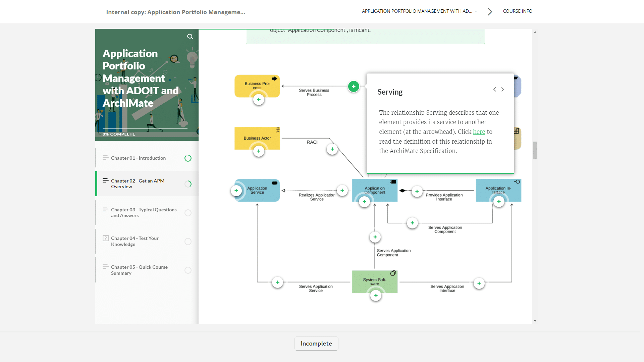Open Chapter 01 - Introduction

coord(138,158)
